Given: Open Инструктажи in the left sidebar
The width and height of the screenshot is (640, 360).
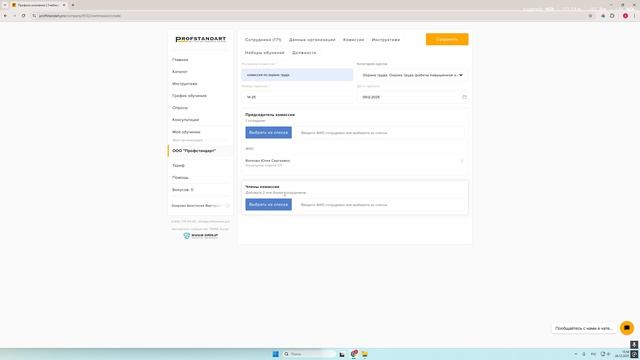Looking at the screenshot, I should pos(184,84).
